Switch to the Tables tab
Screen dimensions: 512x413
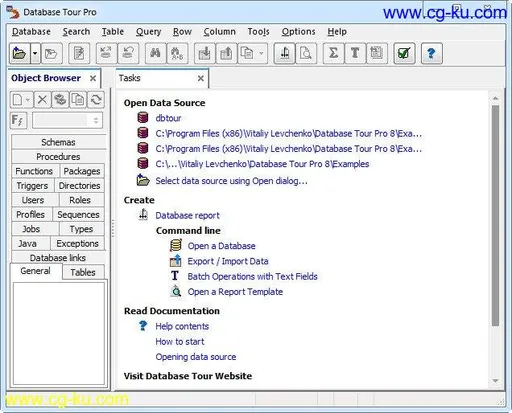pos(83,272)
